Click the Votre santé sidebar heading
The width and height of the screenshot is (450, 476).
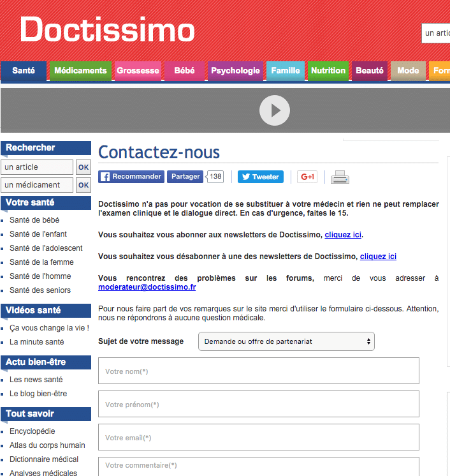[46, 203]
